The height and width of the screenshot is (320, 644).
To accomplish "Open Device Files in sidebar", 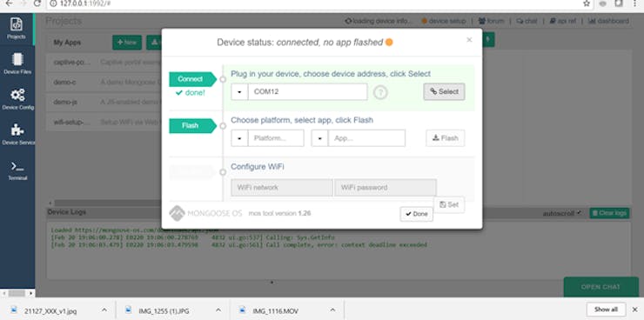I will click(17, 63).
